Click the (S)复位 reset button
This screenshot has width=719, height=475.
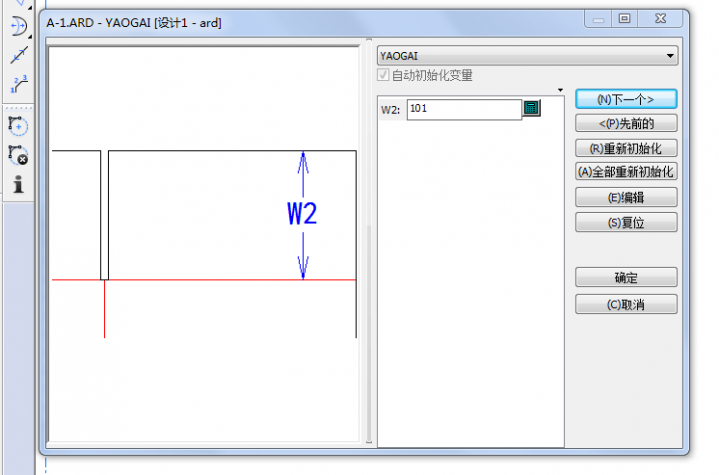click(x=626, y=222)
